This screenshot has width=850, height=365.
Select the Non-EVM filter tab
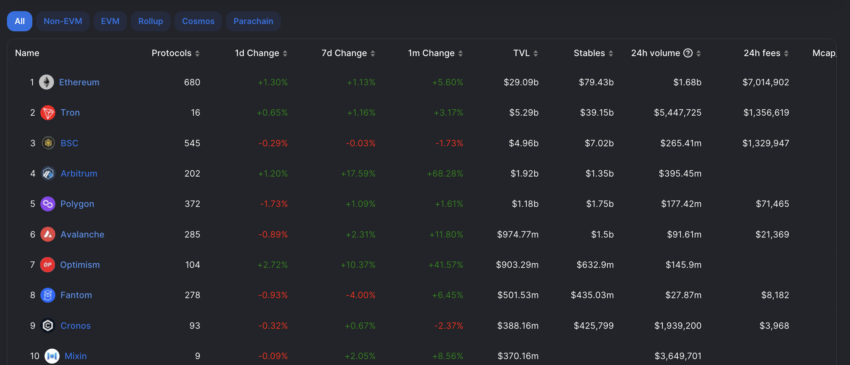(63, 21)
